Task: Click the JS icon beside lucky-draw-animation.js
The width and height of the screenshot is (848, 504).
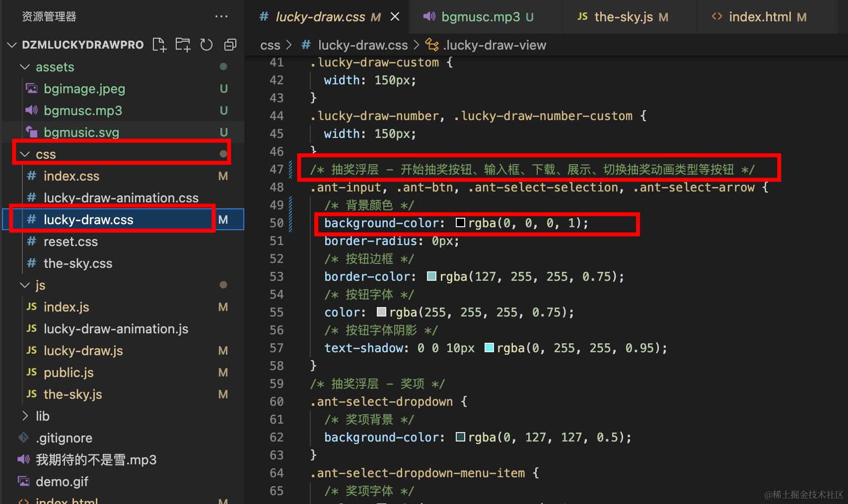Action: (32, 329)
